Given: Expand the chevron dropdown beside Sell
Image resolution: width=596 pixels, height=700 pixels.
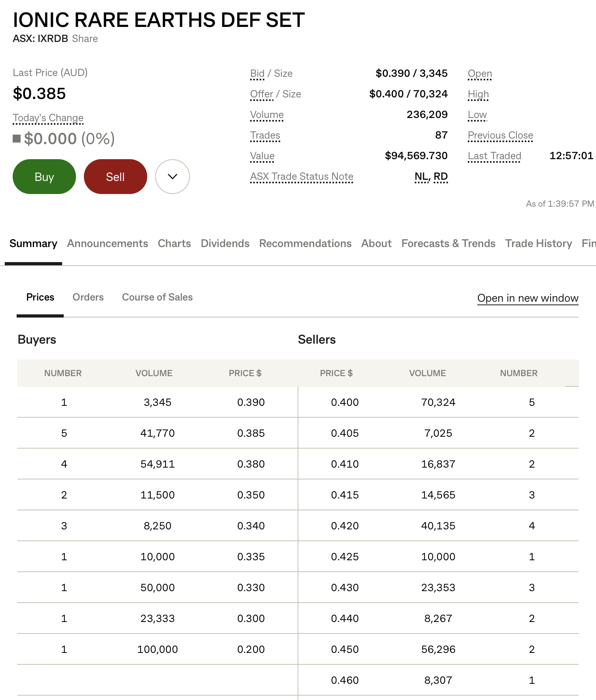Looking at the screenshot, I should pyautogui.click(x=172, y=177).
